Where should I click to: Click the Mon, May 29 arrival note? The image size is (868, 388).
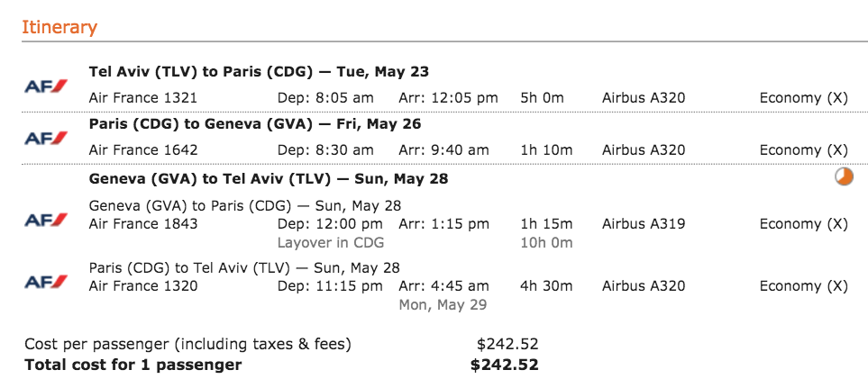[x=443, y=304]
